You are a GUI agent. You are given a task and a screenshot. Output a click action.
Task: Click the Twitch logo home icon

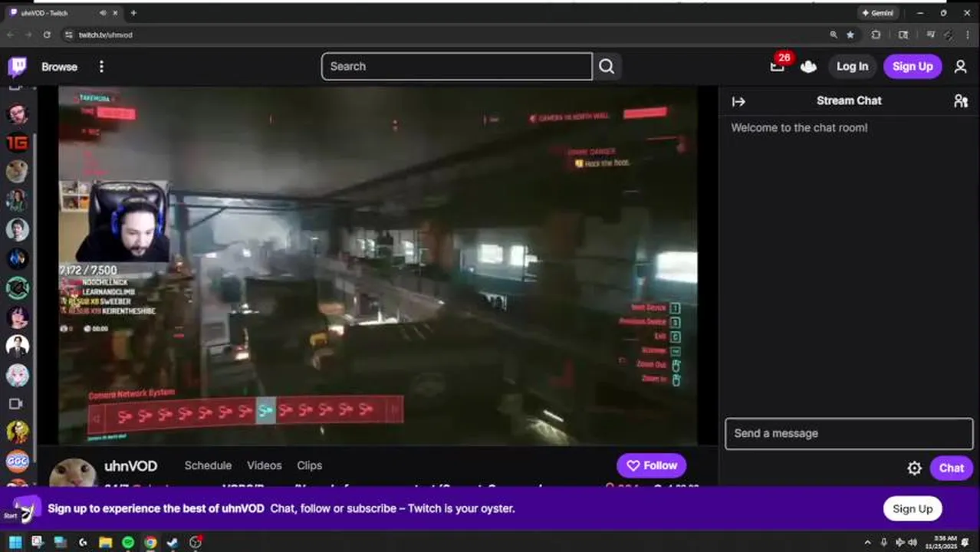(x=17, y=67)
